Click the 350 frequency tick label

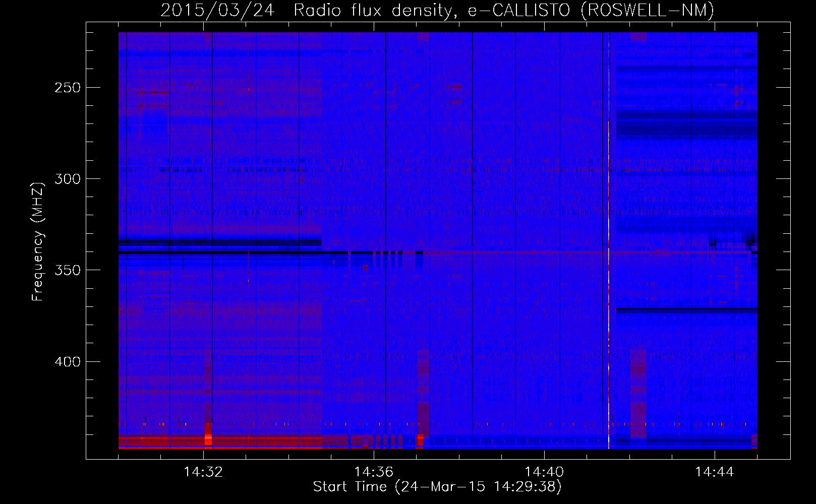tap(68, 270)
